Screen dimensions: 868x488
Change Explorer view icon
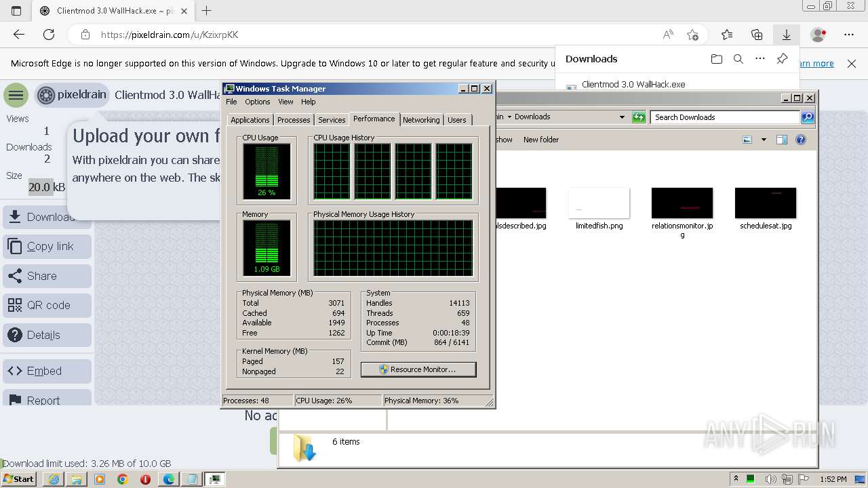click(x=747, y=140)
